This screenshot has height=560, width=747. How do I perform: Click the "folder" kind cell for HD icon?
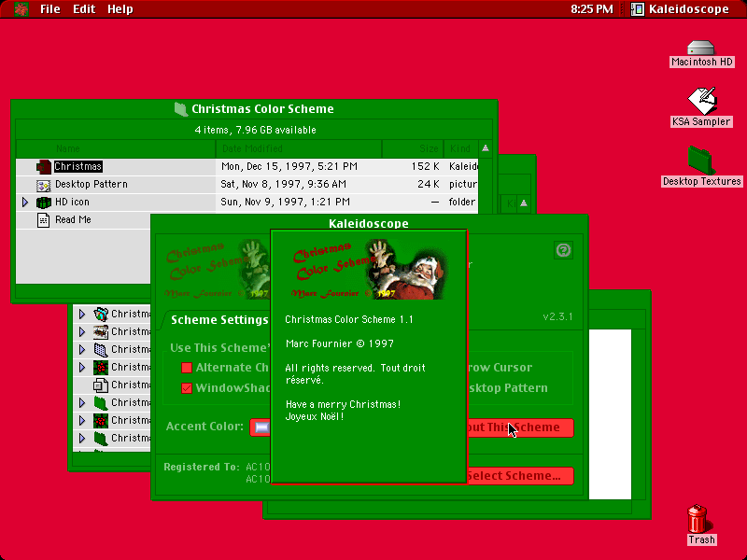461,202
